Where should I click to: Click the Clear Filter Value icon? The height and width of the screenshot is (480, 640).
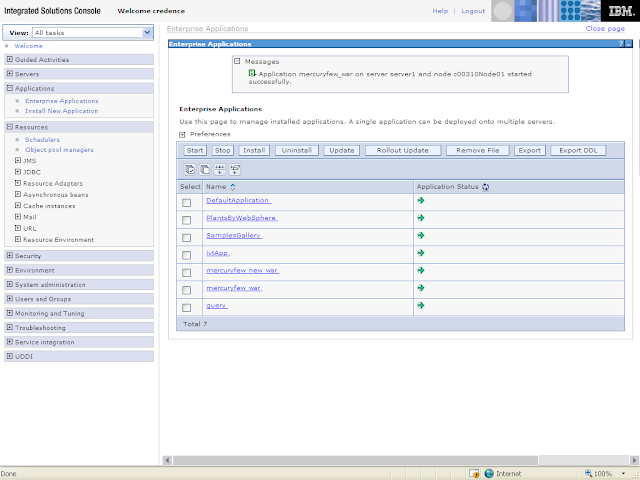point(235,169)
